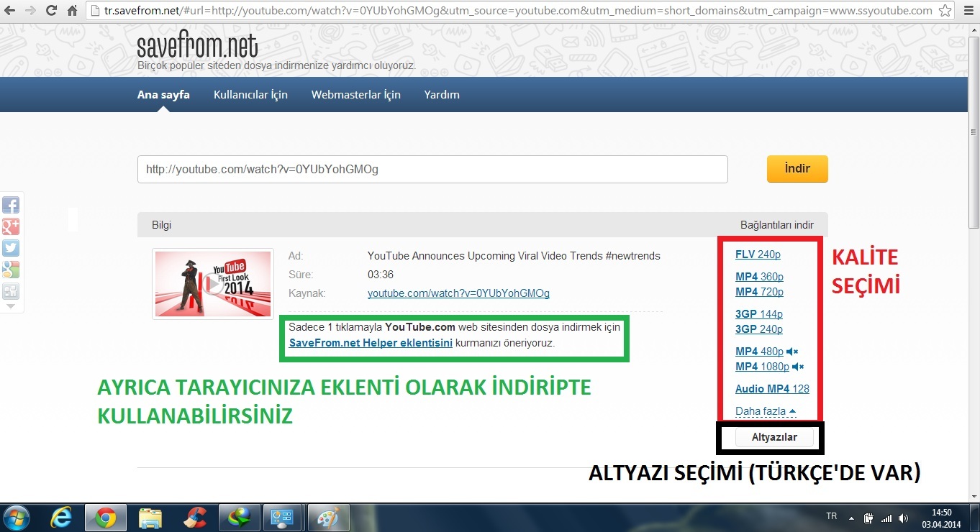
Task: Open the Windows Start button
Action: click(17, 517)
